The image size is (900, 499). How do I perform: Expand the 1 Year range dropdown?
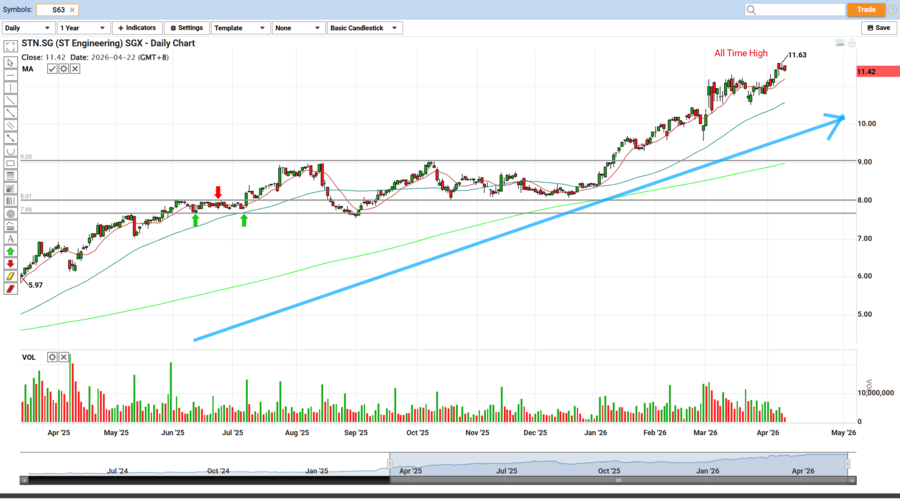click(83, 28)
